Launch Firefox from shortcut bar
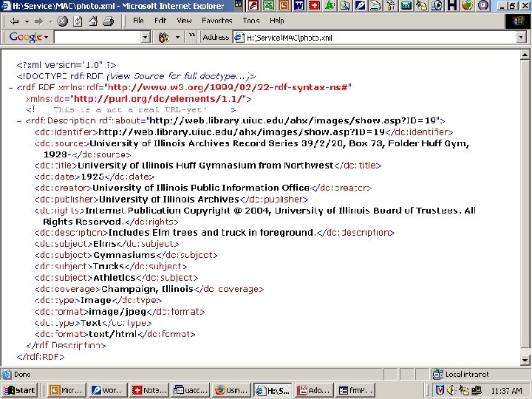 coord(468,5)
